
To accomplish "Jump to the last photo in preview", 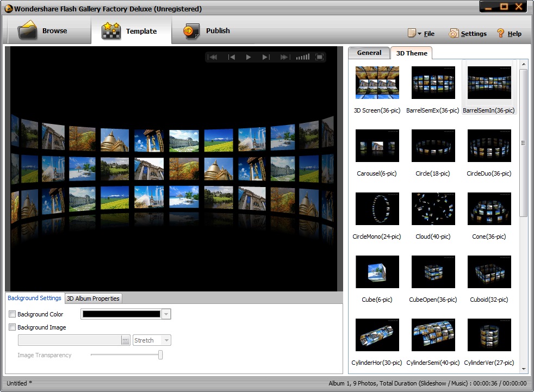I will click(x=285, y=57).
